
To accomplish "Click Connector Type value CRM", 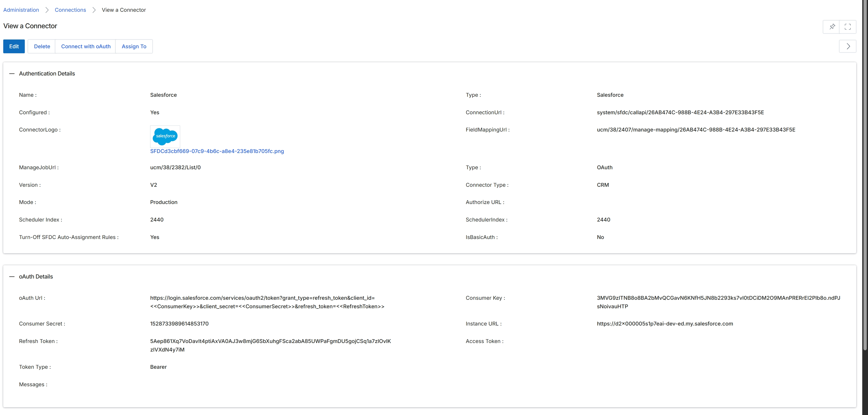I will [x=603, y=185].
